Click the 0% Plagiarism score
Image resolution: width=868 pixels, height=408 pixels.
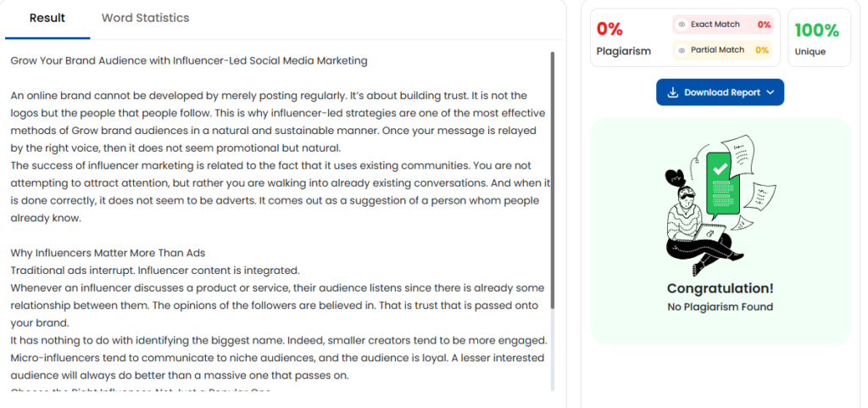609,30
